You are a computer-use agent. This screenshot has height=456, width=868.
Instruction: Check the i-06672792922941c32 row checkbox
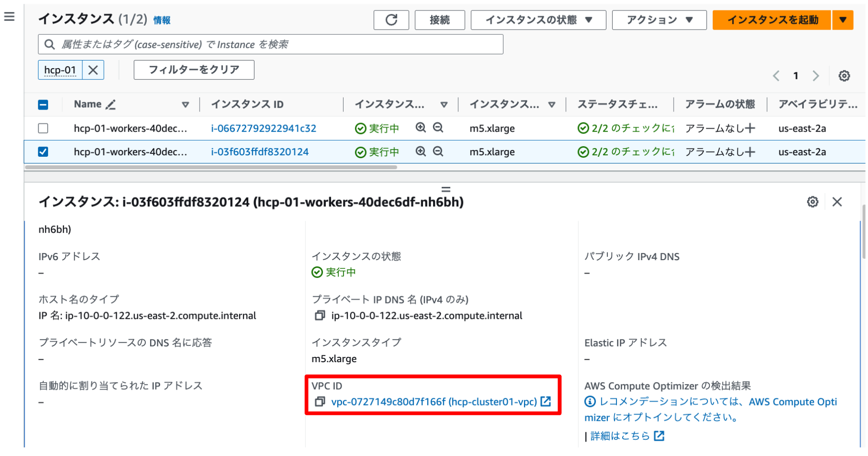click(43, 128)
